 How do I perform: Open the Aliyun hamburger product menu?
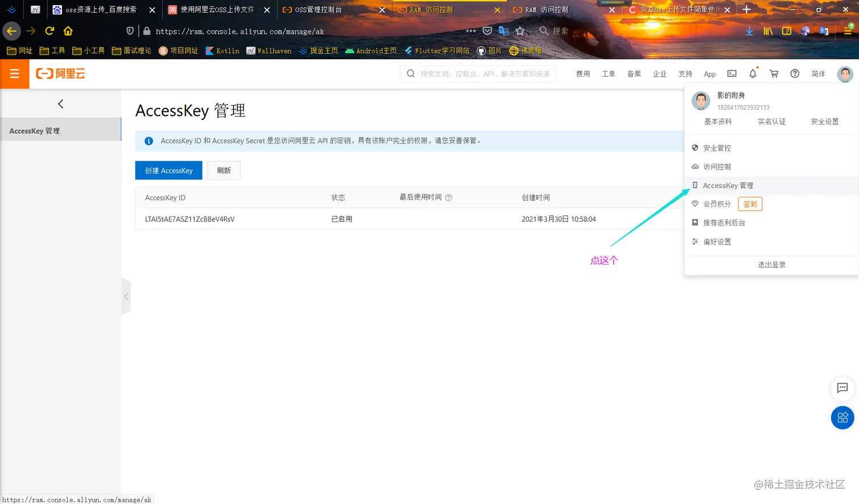[14, 74]
